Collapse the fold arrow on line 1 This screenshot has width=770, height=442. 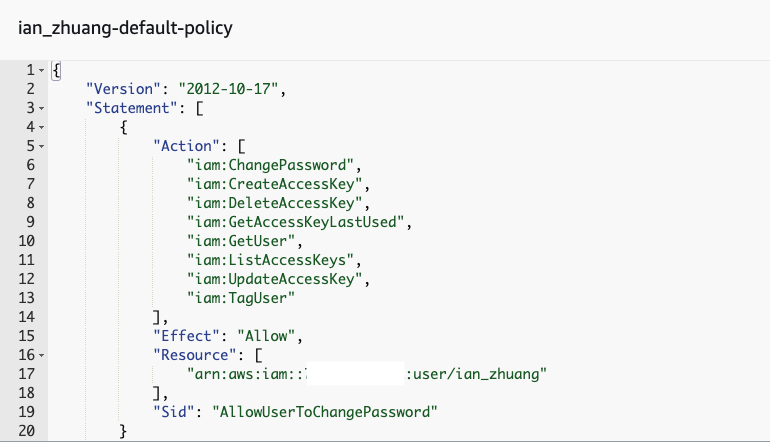[41, 69]
